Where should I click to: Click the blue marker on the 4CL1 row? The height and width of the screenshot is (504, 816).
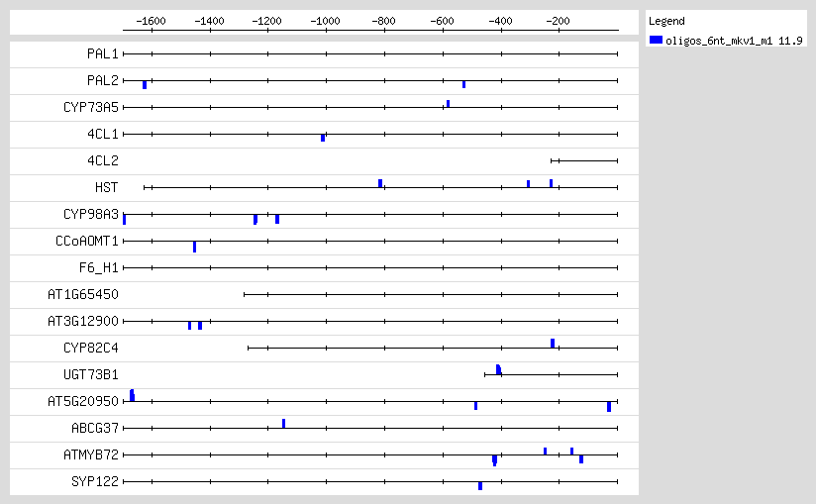323,138
